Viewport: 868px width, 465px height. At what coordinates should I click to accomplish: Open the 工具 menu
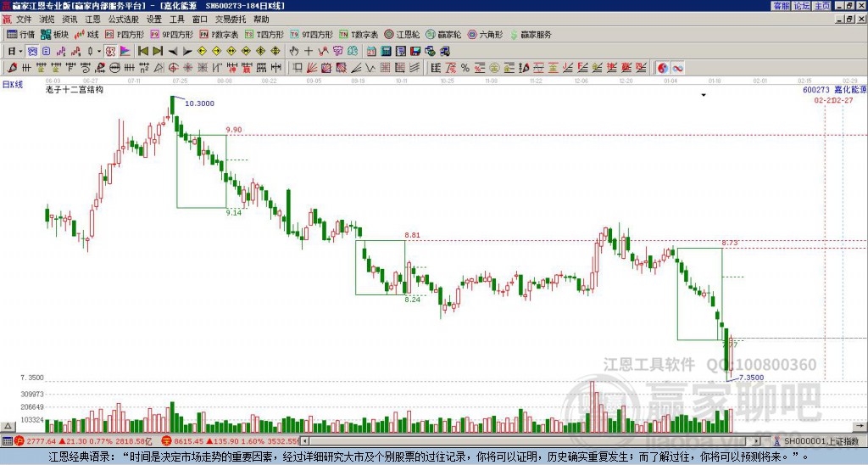point(176,20)
